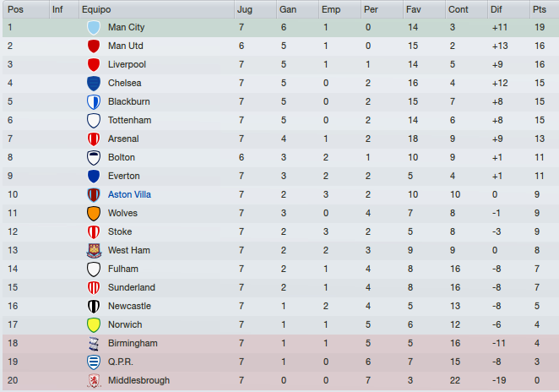Open the Liverpool team name

pyautogui.click(x=127, y=64)
